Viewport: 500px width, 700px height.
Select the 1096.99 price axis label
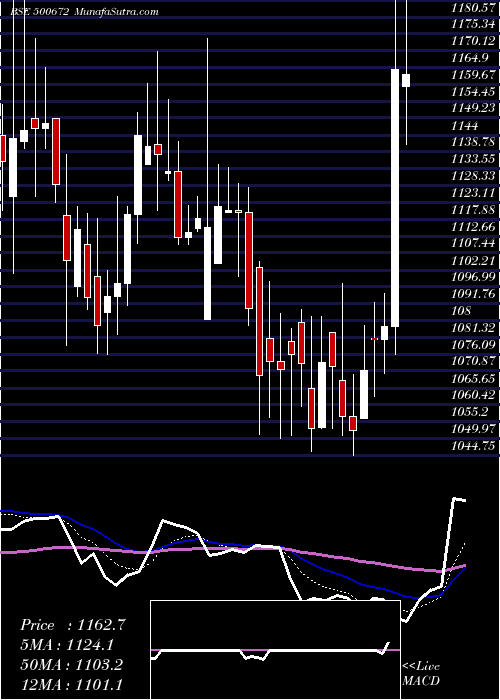(x=473, y=277)
